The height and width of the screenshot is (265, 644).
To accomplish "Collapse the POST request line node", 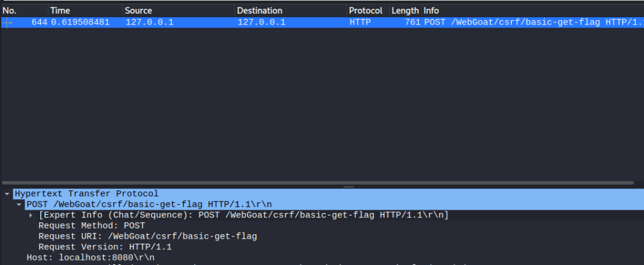I will [19, 205].
